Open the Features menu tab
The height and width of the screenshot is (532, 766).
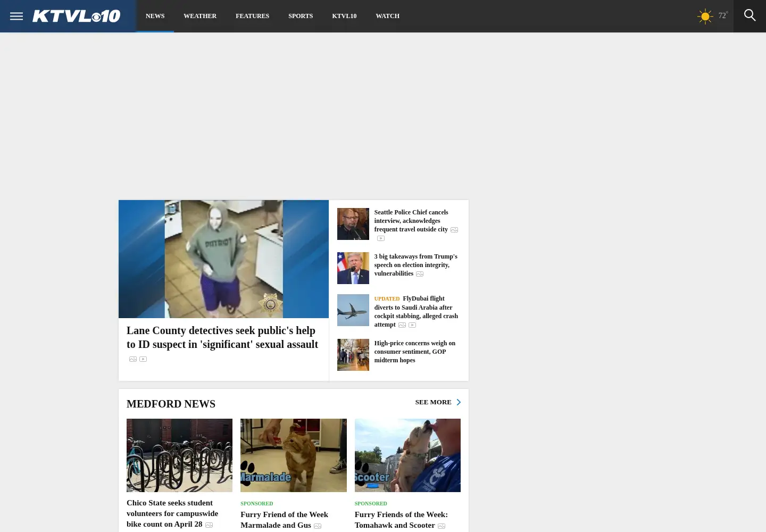pyautogui.click(x=253, y=16)
